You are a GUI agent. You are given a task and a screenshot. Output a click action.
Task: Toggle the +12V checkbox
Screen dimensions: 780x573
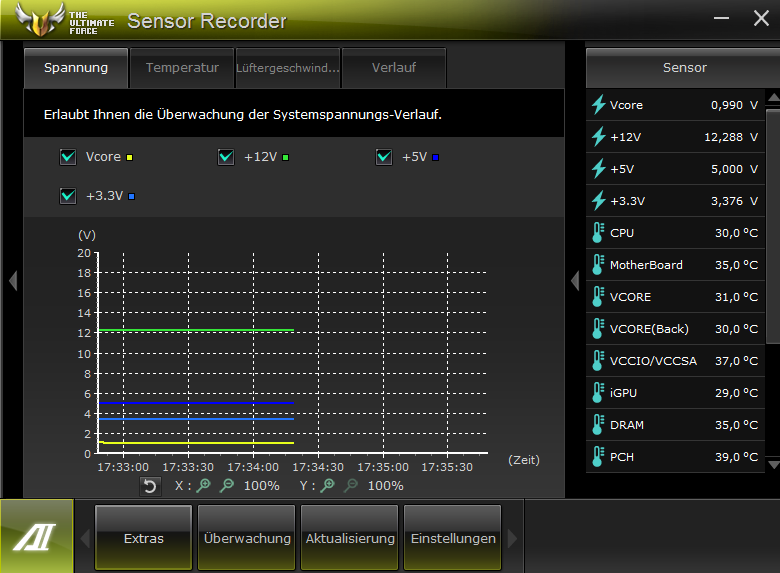click(x=226, y=157)
